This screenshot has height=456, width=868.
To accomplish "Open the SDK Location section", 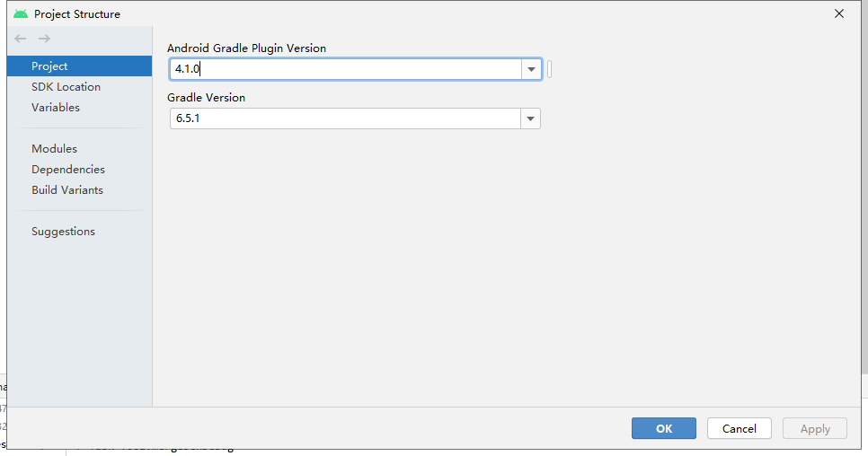I will (66, 87).
